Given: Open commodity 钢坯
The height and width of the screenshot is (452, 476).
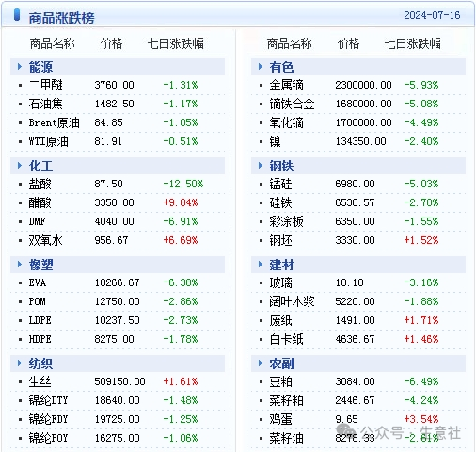Looking at the screenshot, I should click(x=280, y=240).
